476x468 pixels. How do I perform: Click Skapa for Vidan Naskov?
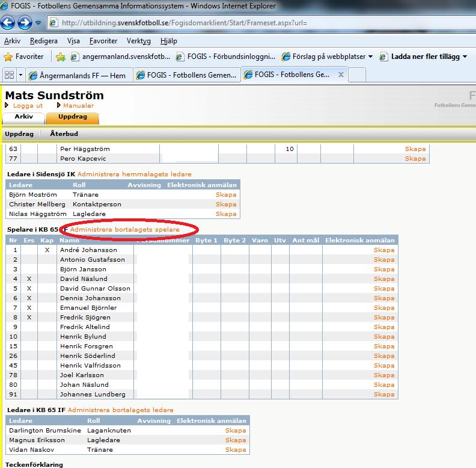(x=236, y=449)
